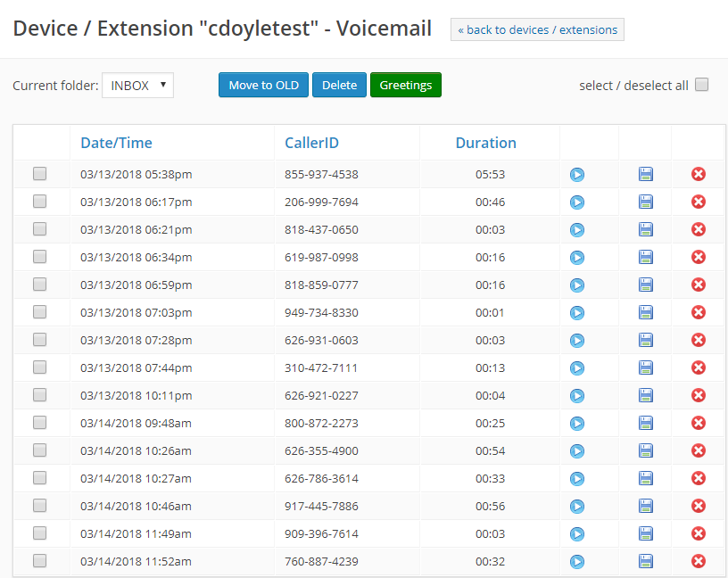728x578 pixels.
Task: Click the 05:53 duration value
Action: click(x=490, y=175)
